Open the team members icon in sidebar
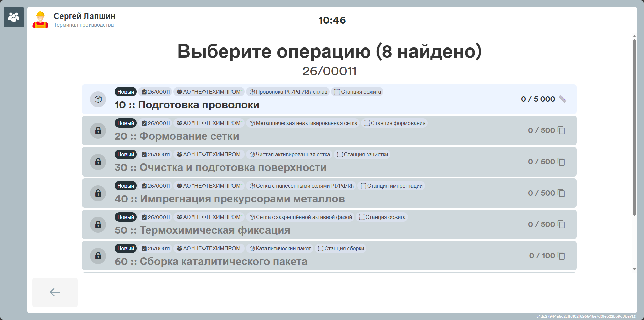Image resolution: width=644 pixels, height=320 pixels. [14, 17]
